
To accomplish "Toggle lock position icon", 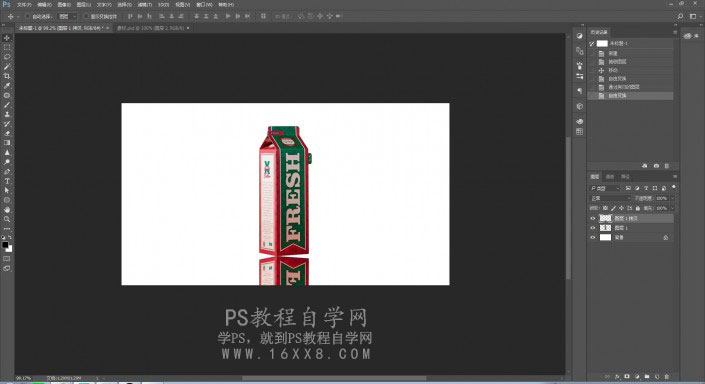I will coord(621,208).
